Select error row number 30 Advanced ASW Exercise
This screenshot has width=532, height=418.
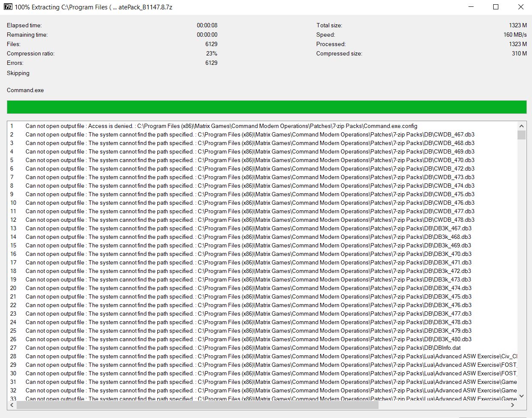(262, 373)
